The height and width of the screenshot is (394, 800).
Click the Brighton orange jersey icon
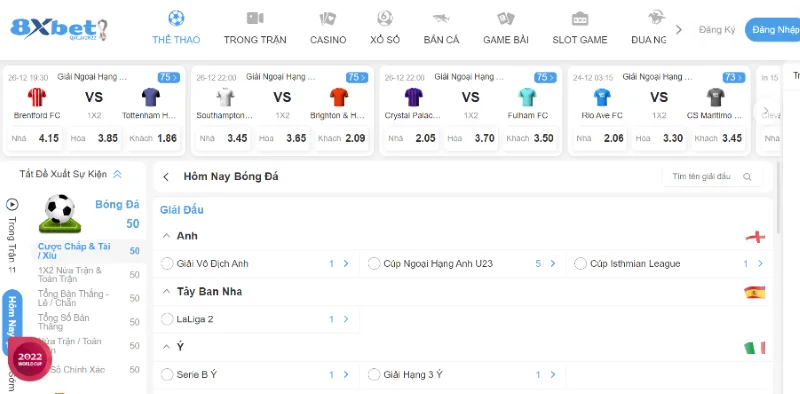tap(339, 97)
